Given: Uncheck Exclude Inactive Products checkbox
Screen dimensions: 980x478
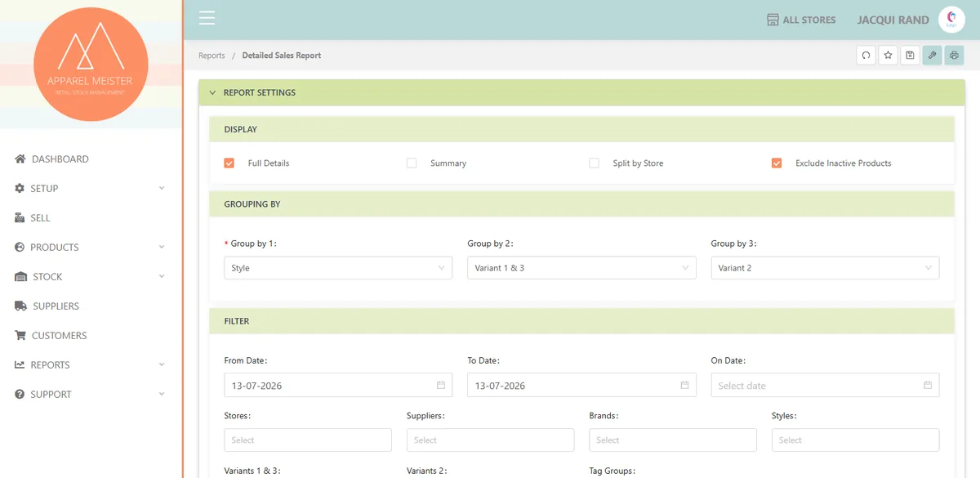Looking at the screenshot, I should click(777, 163).
